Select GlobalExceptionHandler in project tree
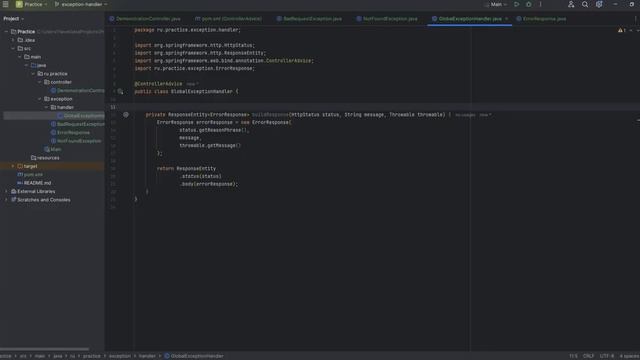640x360 pixels. point(81,116)
